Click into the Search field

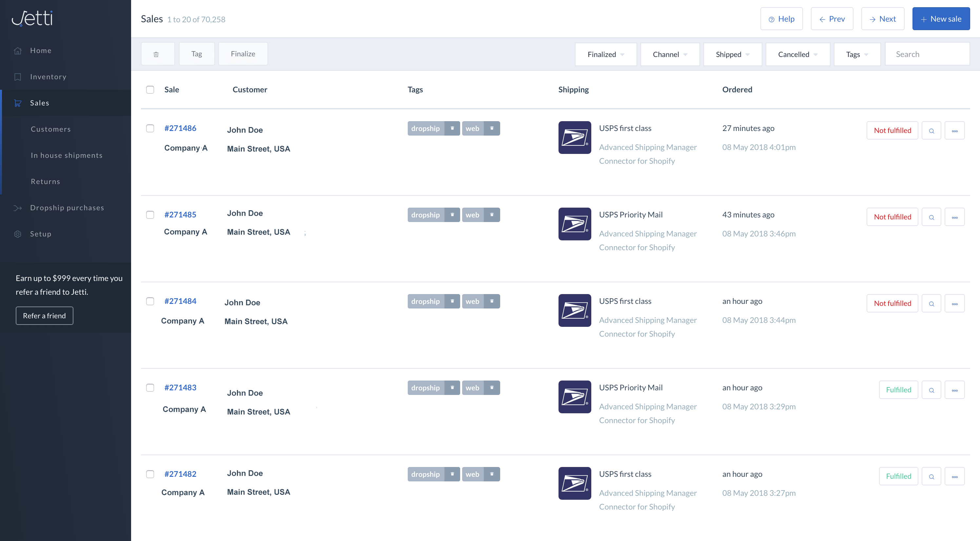tap(927, 54)
